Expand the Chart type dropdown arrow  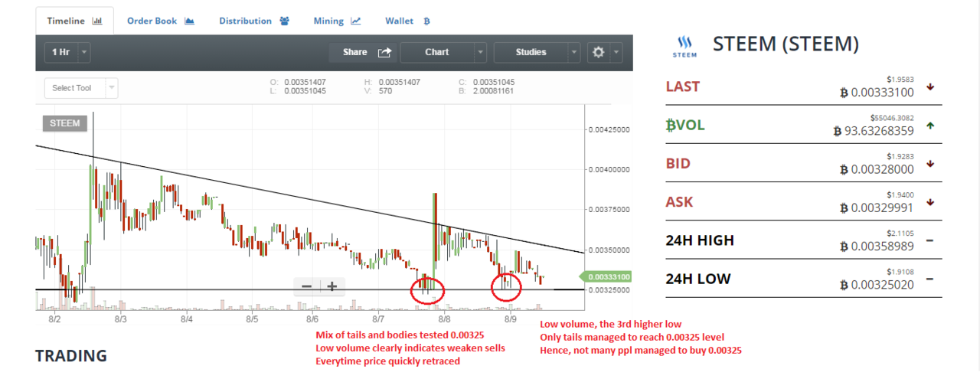480,52
